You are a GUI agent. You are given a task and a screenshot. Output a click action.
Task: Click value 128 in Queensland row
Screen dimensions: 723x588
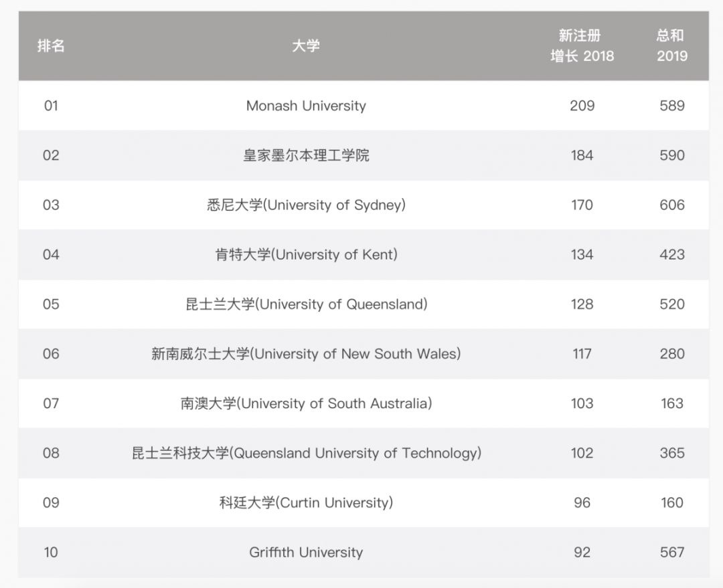pos(582,304)
